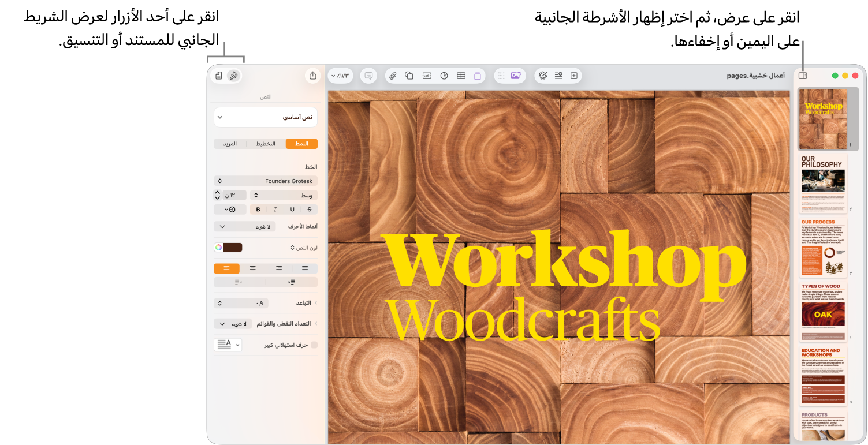
Task: Open the zoom level dropdown in the toolbar
Action: (x=340, y=76)
